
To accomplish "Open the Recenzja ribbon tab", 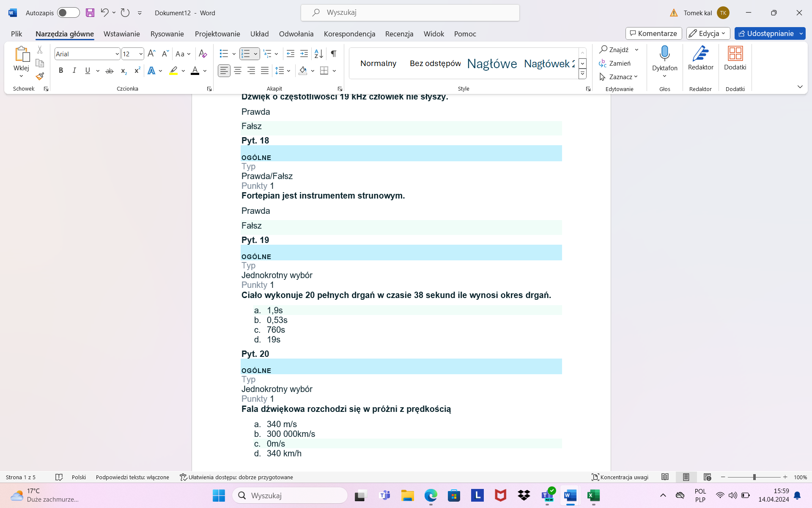I will pyautogui.click(x=399, y=34).
